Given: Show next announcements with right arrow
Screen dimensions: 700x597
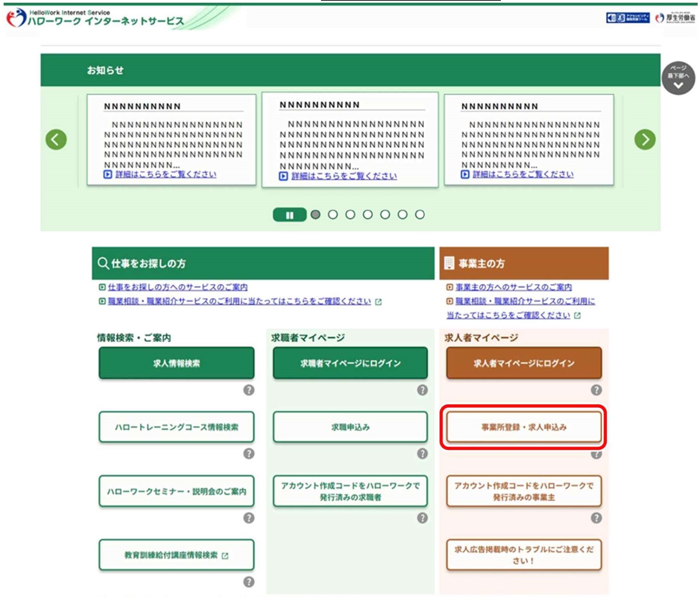Looking at the screenshot, I should (x=644, y=139).
